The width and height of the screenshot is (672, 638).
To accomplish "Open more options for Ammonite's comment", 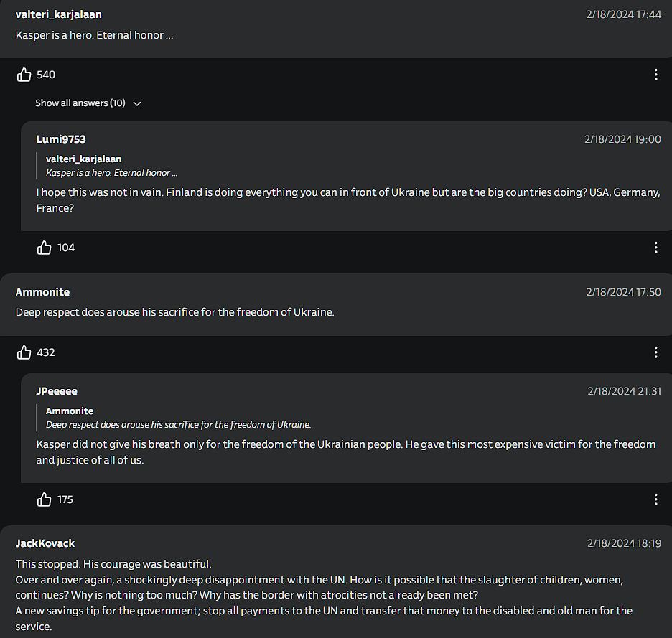I will click(655, 352).
